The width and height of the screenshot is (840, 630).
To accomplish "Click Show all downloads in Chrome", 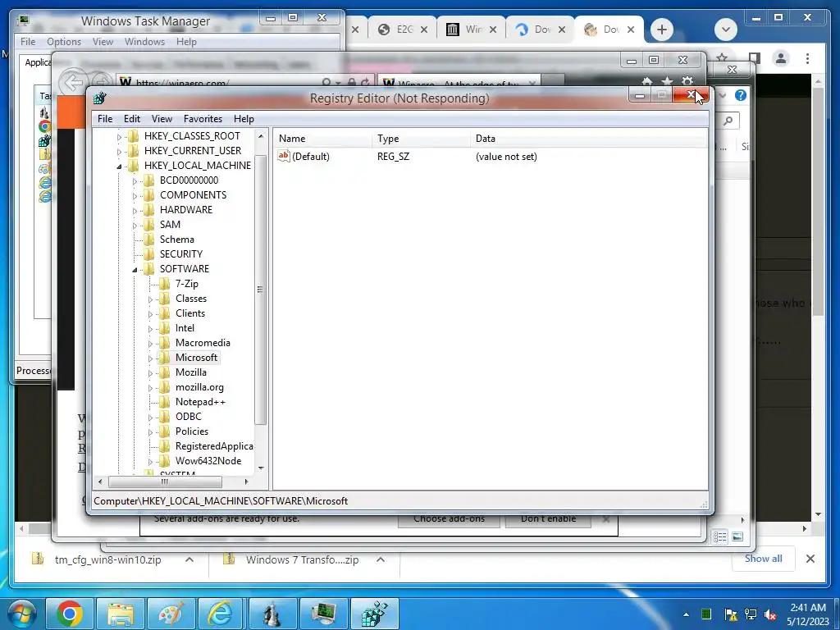I will (764, 559).
